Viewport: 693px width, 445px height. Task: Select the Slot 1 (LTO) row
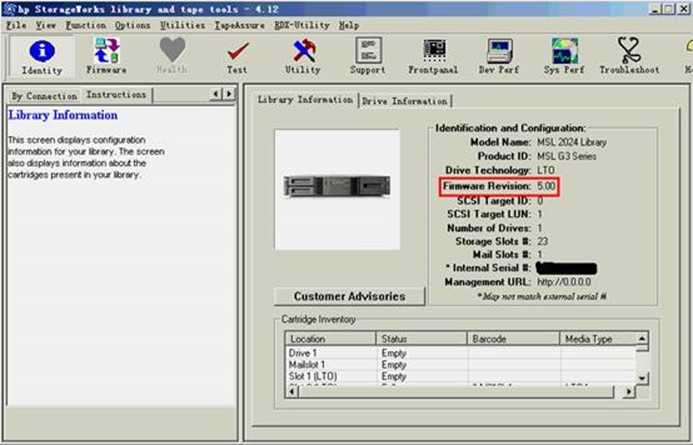click(x=461, y=377)
